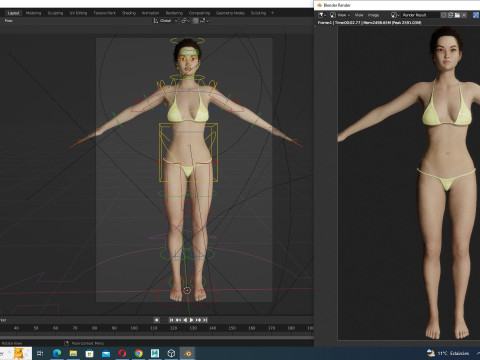Switch to the UV Editing workspace
The height and width of the screenshot is (360, 480).
click(78, 13)
